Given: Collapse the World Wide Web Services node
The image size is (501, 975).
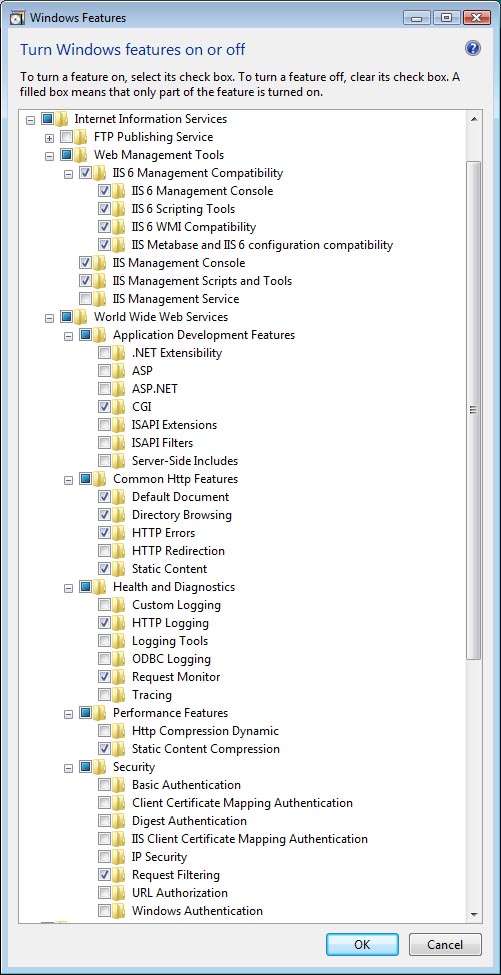Looking at the screenshot, I should pyautogui.click(x=50, y=318).
